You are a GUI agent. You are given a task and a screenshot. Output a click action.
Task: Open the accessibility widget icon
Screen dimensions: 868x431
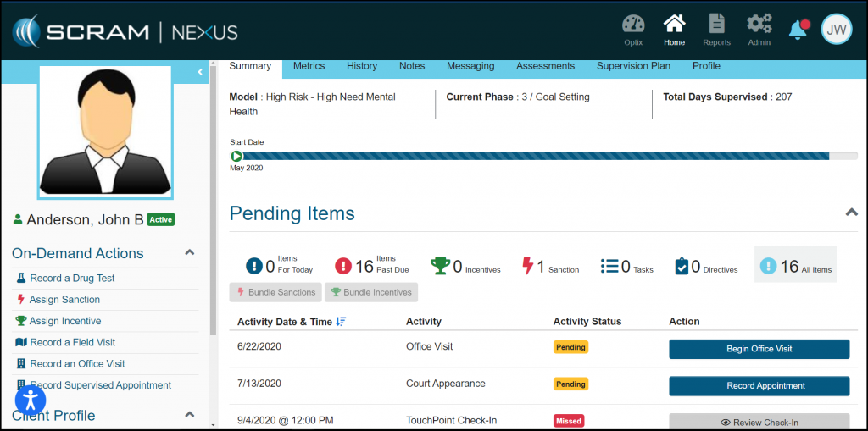tap(31, 400)
